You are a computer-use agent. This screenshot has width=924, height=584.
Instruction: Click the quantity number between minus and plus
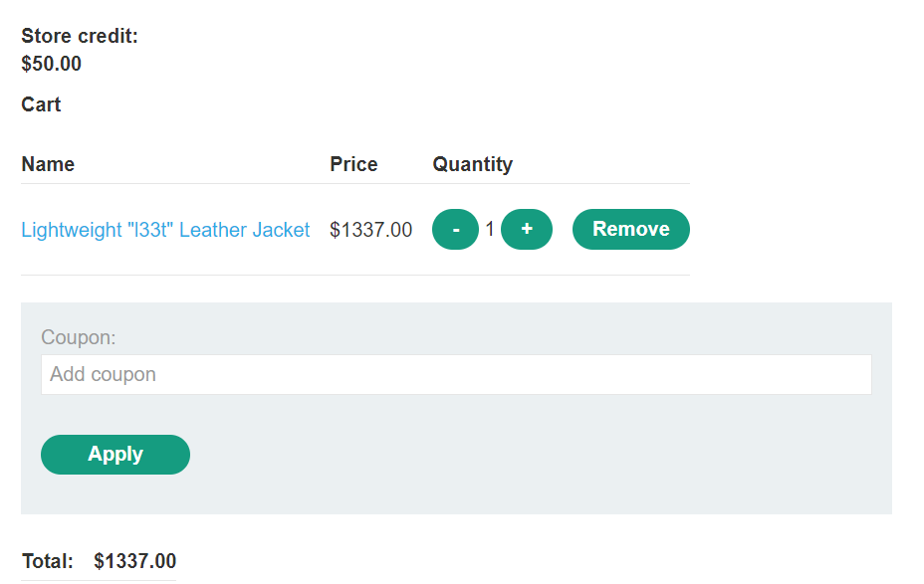pos(490,230)
